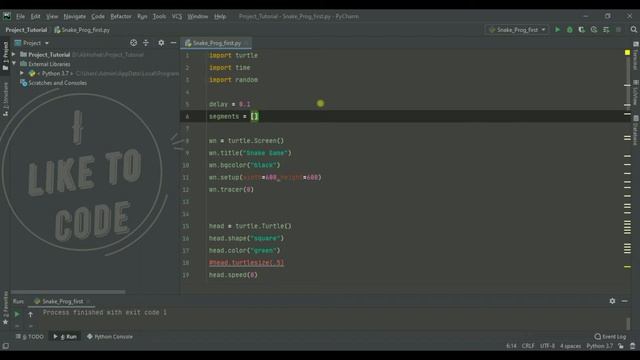
Task: Hide the Project tool window with minus icon
Action: click(x=173, y=43)
